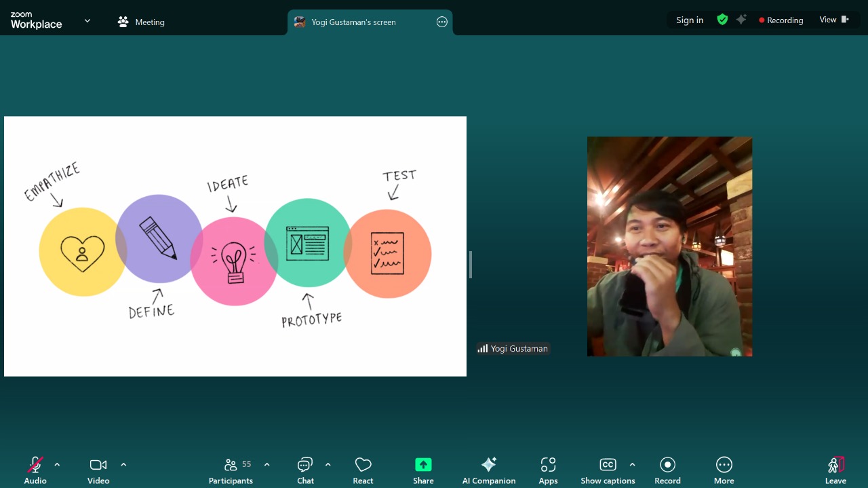This screenshot has height=488, width=868.
Task: Open the React emoji reactions
Action: [363, 470]
